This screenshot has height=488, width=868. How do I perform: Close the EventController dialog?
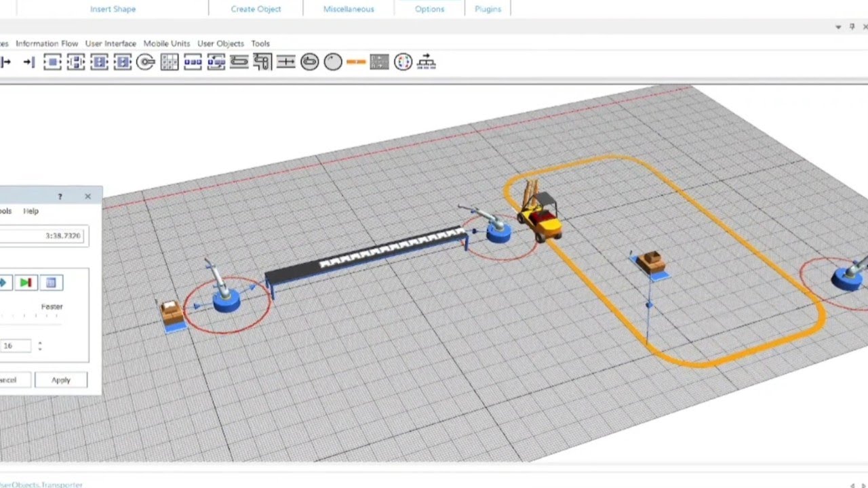click(x=87, y=197)
